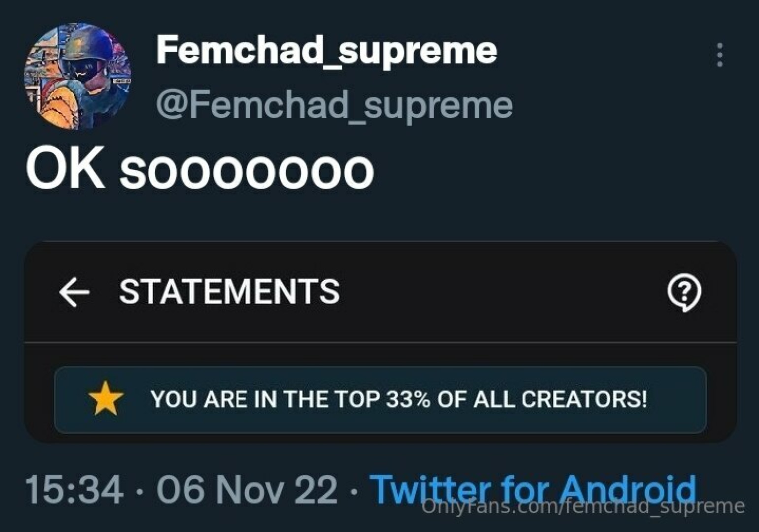Click the 15:34 timestamp
This screenshot has width=759, height=532.
pos(74,490)
